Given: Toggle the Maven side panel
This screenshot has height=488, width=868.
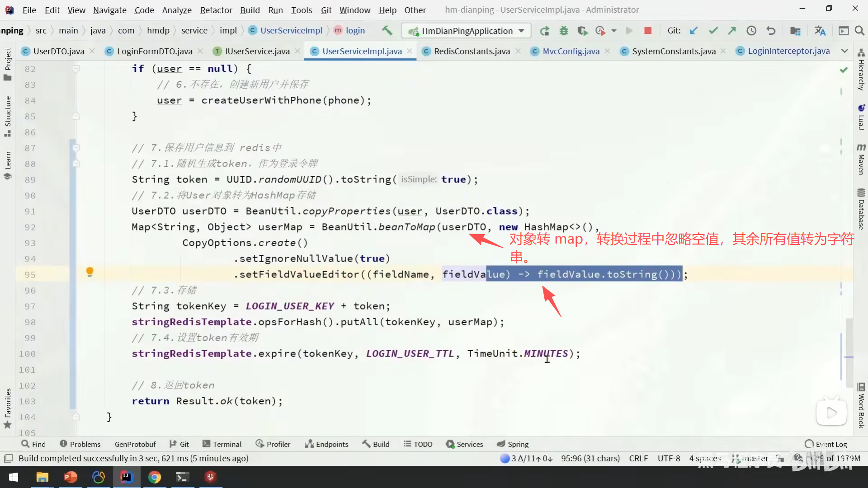Looking at the screenshot, I should click(861, 159).
